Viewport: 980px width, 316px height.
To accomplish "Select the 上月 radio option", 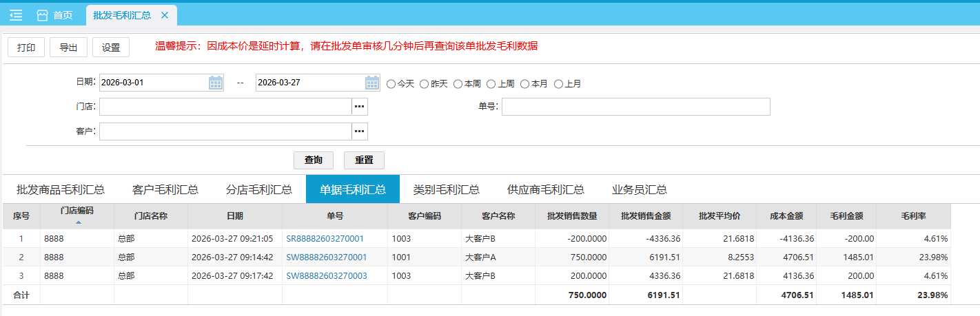I will [x=559, y=84].
